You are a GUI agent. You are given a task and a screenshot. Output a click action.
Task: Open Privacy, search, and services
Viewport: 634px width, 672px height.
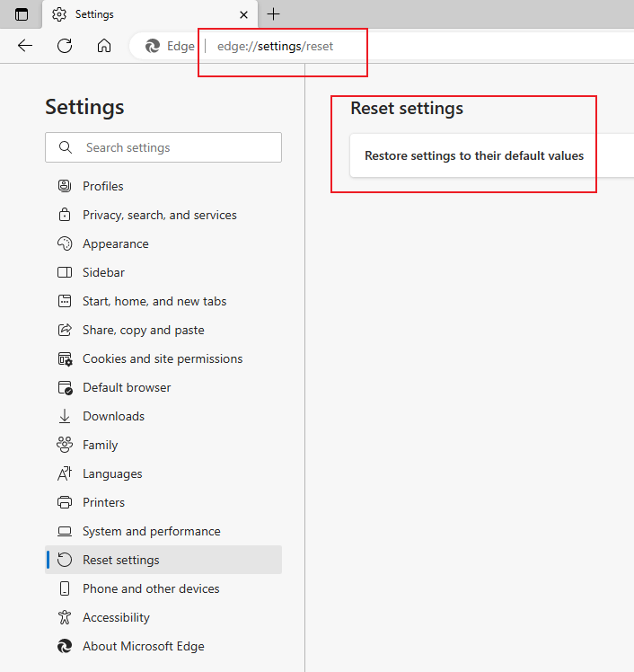click(x=163, y=215)
